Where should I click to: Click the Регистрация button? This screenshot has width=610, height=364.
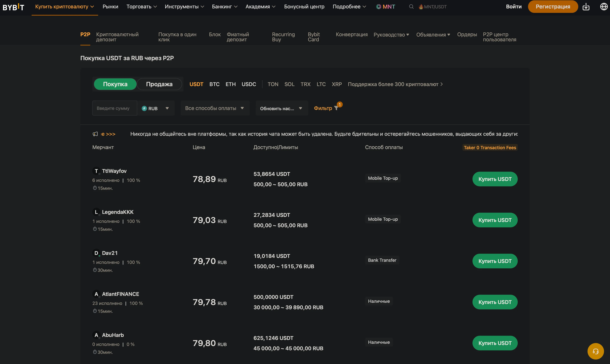tap(553, 7)
